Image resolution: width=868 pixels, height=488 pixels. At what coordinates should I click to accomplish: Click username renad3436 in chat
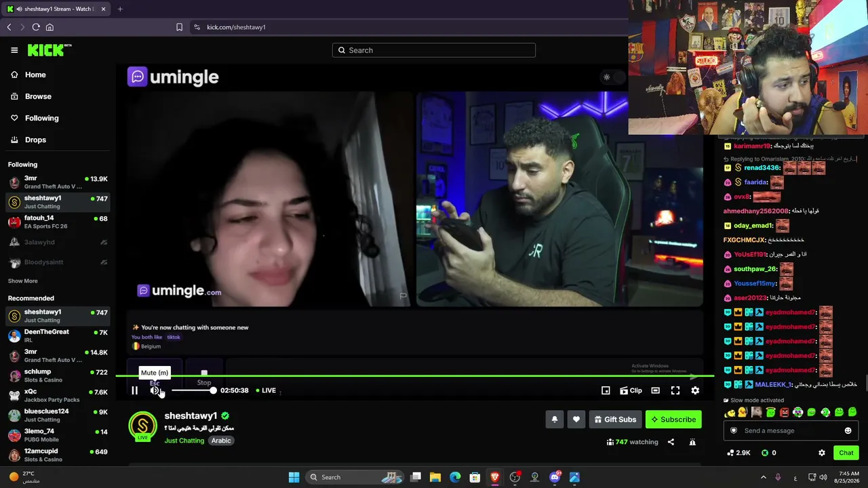click(762, 167)
